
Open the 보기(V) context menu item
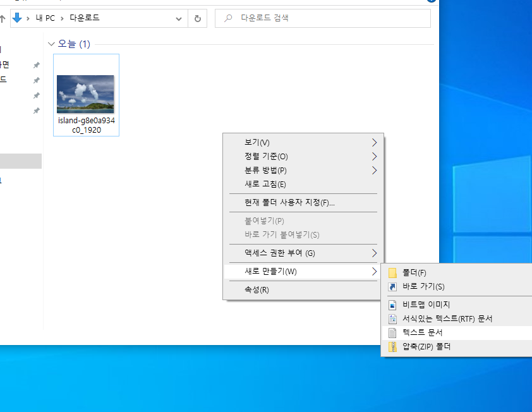click(303, 143)
